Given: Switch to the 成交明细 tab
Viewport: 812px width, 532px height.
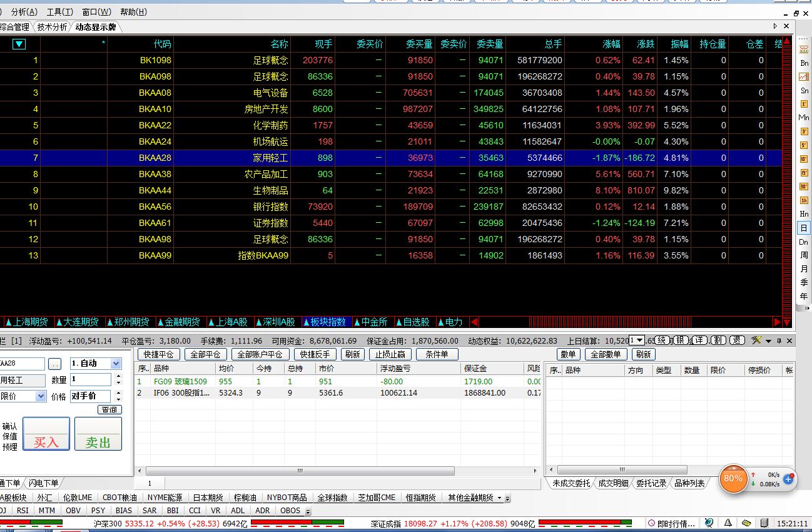Looking at the screenshot, I should pos(612,484).
